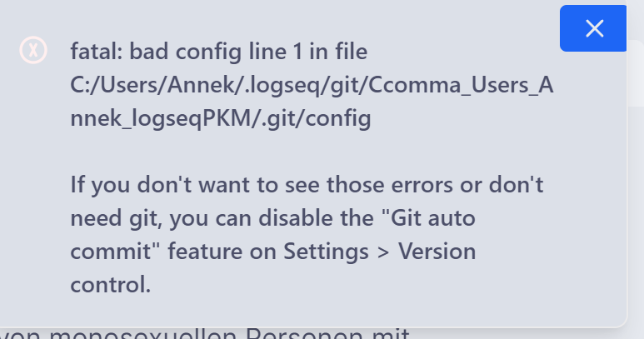Select the "fatal: bad config line 1" text
This screenshot has width=644, height=339.
coord(187,52)
